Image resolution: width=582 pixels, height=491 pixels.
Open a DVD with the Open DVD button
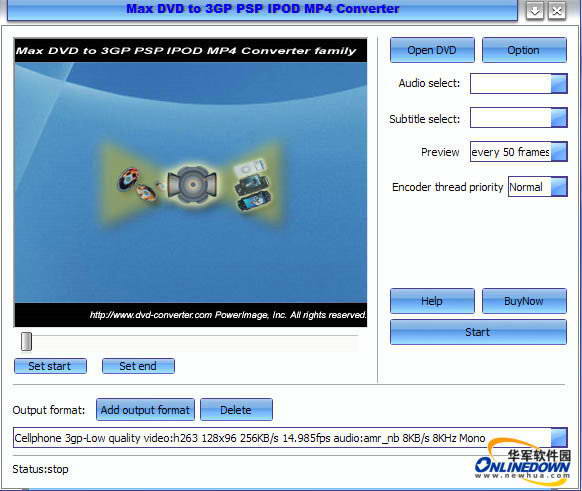[432, 50]
